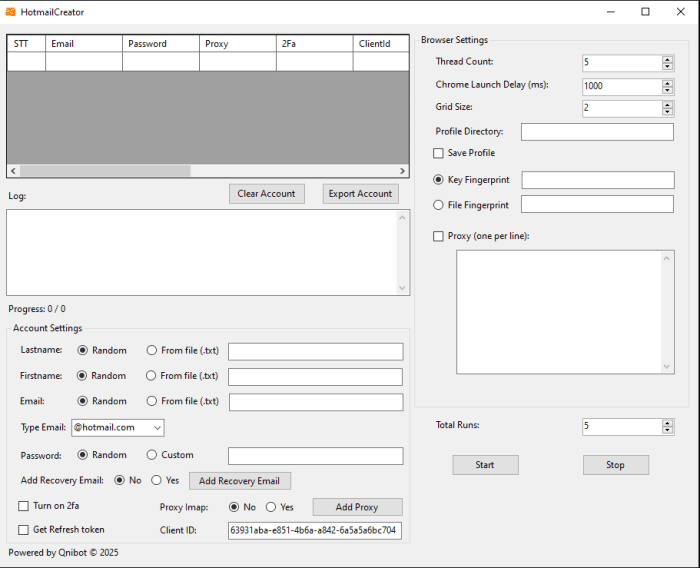This screenshot has height=568, width=700.
Task: Select From file (.txt) for Firstname
Action: (151, 376)
